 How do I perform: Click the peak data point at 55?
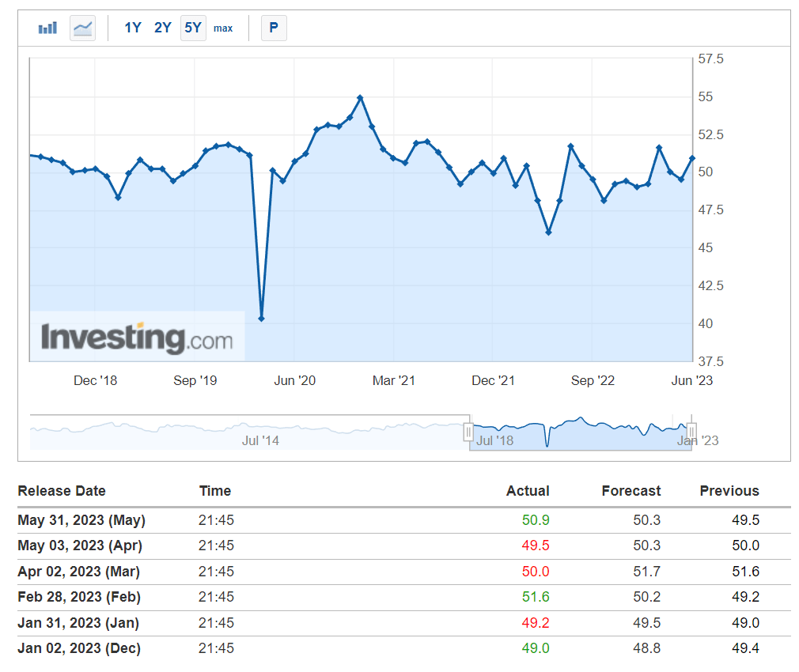coord(360,96)
